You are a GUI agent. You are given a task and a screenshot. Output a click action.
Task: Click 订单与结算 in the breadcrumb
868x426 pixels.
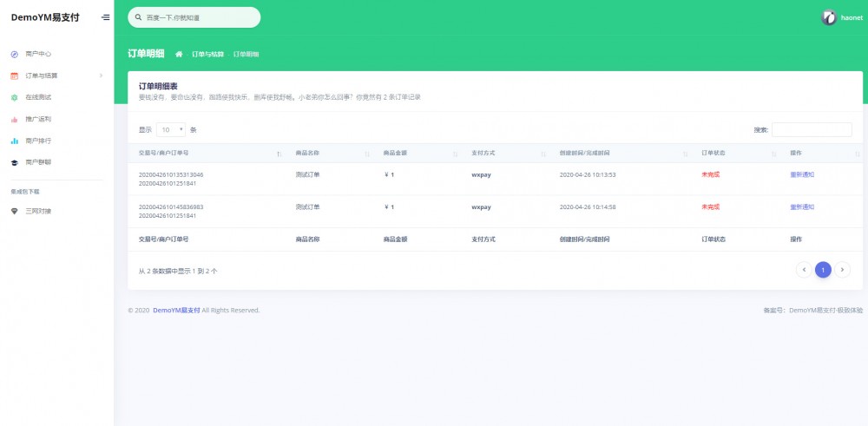tap(207, 54)
